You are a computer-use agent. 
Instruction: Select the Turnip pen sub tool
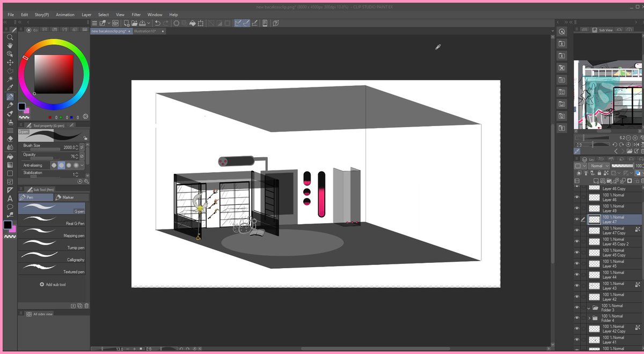(x=52, y=245)
